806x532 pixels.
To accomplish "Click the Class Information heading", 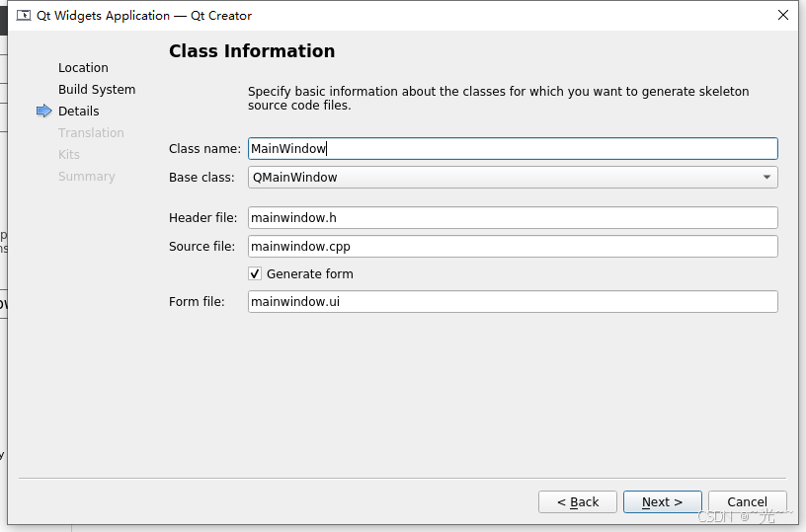I will [252, 51].
